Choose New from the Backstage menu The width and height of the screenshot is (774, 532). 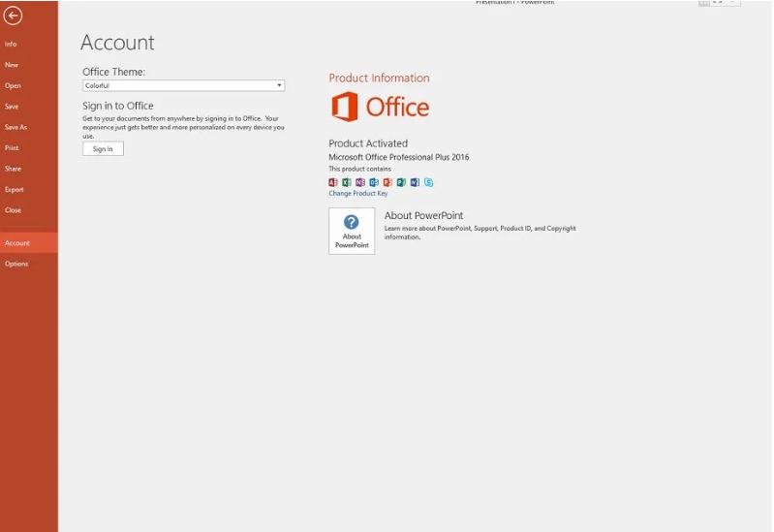[x=12, y=65]
